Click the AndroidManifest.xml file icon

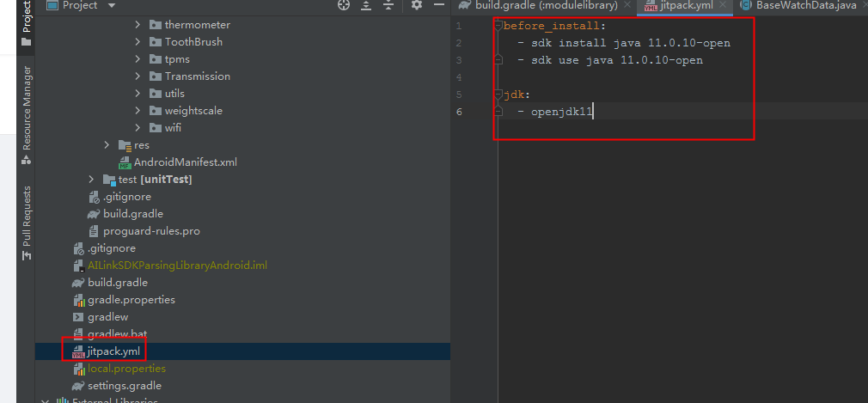[125, 162]
